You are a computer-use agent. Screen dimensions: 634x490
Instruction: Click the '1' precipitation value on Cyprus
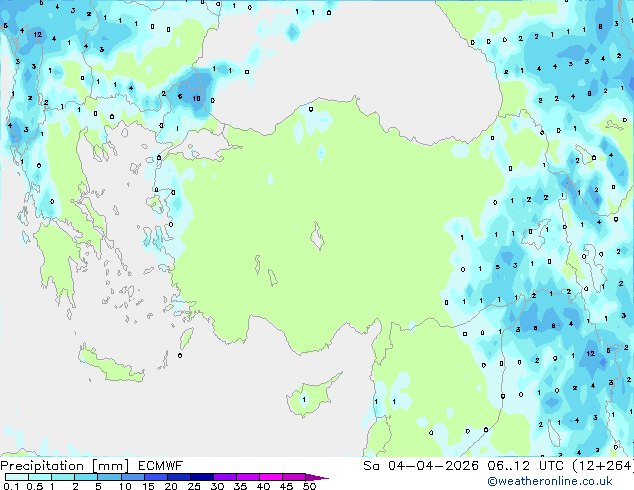pos(304,400)
